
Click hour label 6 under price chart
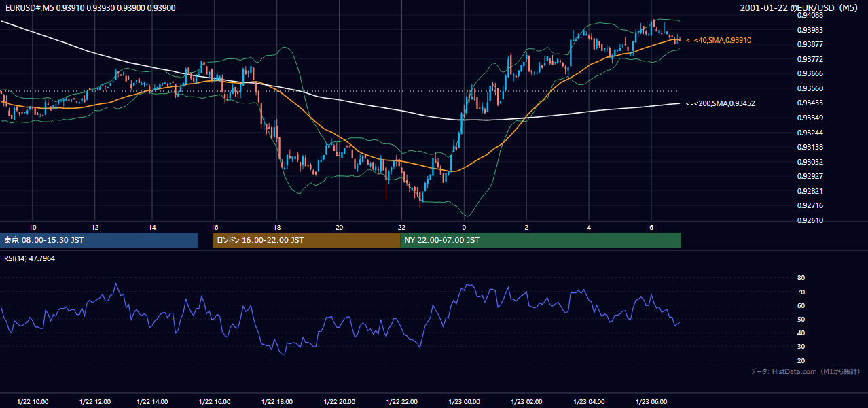click(x=651, y=227)
